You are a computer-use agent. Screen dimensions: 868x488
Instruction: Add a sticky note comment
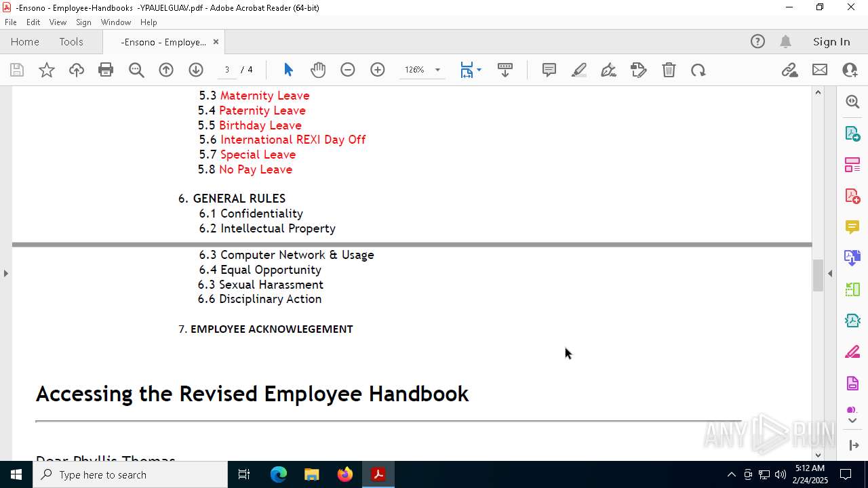coord(549,70)
